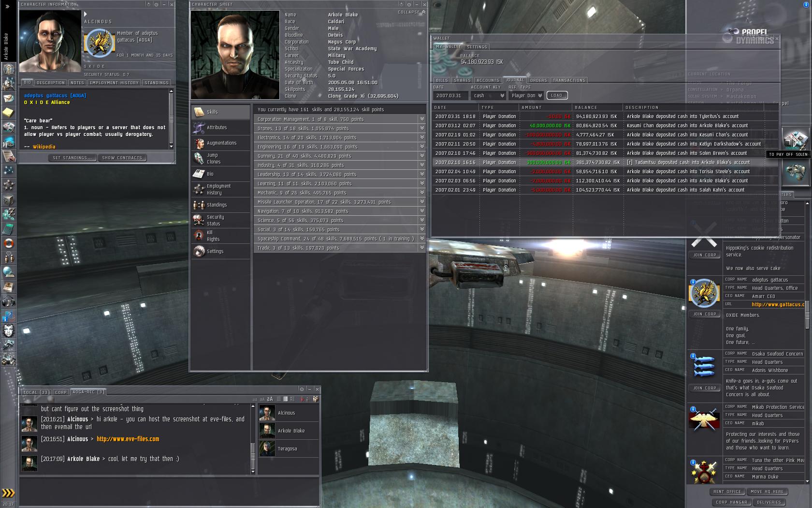Click the Rent Office button

point(727,492)
